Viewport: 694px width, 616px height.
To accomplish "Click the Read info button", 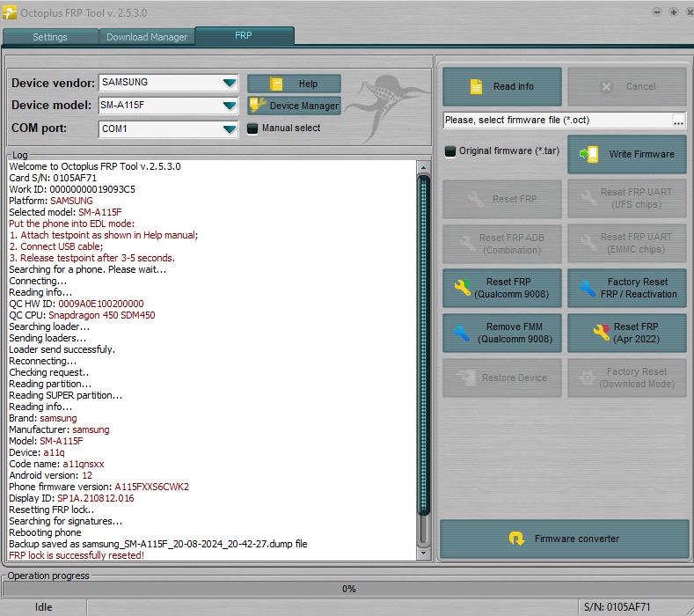I will tap(502, 86).
